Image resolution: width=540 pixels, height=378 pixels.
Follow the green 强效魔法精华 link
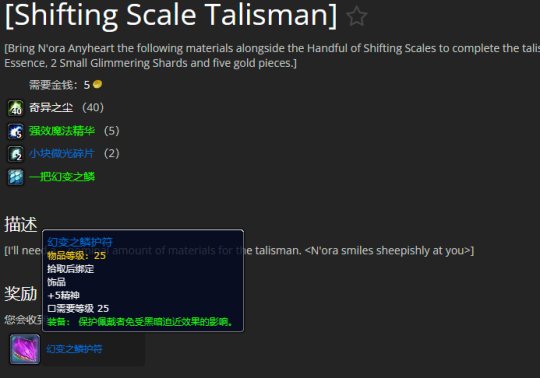[62, 131]
